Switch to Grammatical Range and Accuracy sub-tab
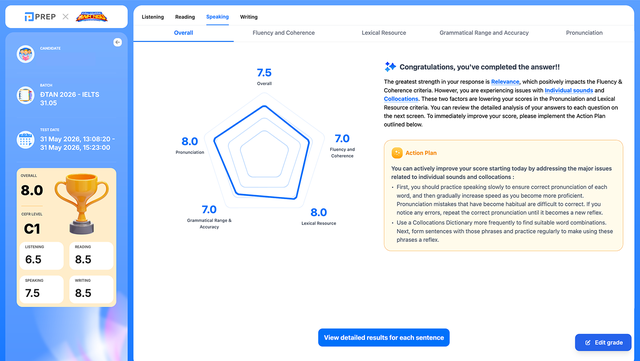 click(x=484, y=33)
